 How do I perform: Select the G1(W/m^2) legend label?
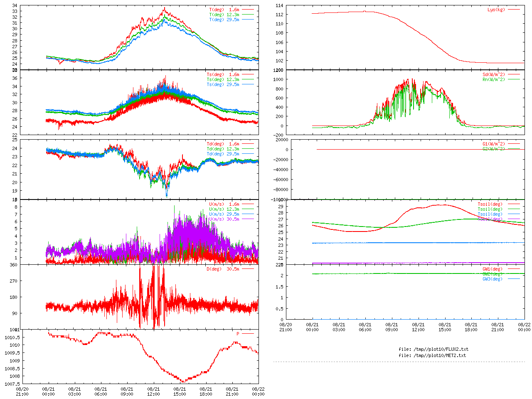[494, 144]
